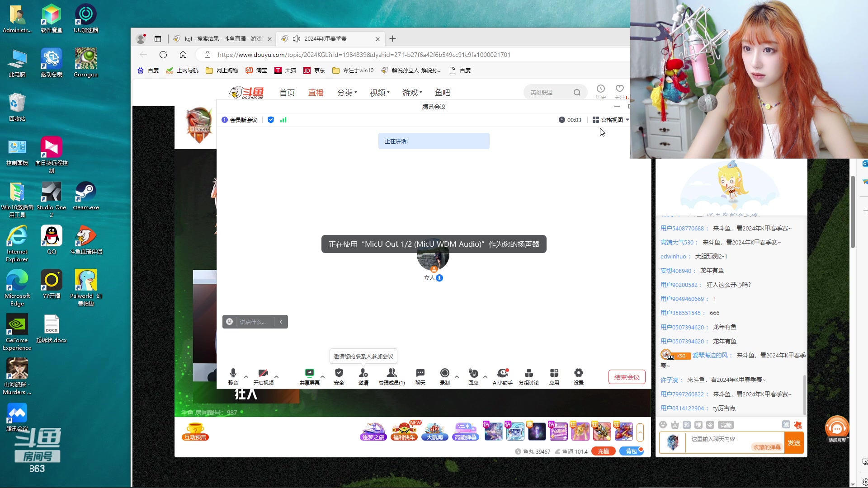
Task: Expand reaction options arrow next to 回应
Action: (485, 376)
